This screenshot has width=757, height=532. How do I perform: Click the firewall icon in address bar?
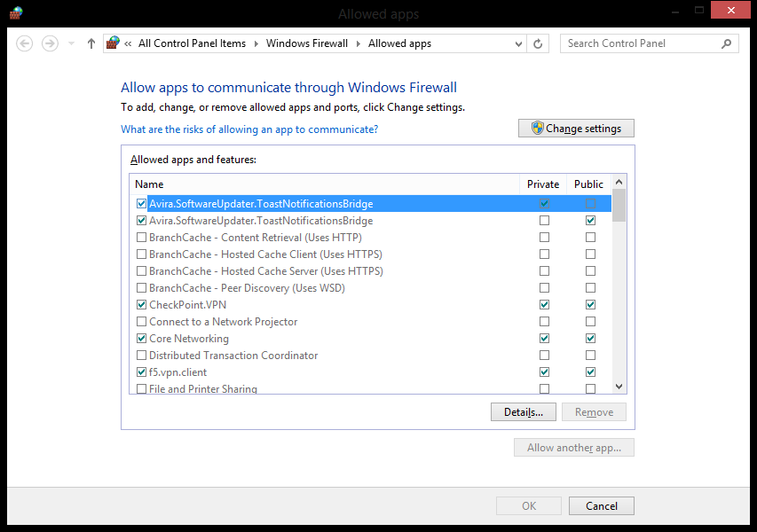click(x=113, y=43)
